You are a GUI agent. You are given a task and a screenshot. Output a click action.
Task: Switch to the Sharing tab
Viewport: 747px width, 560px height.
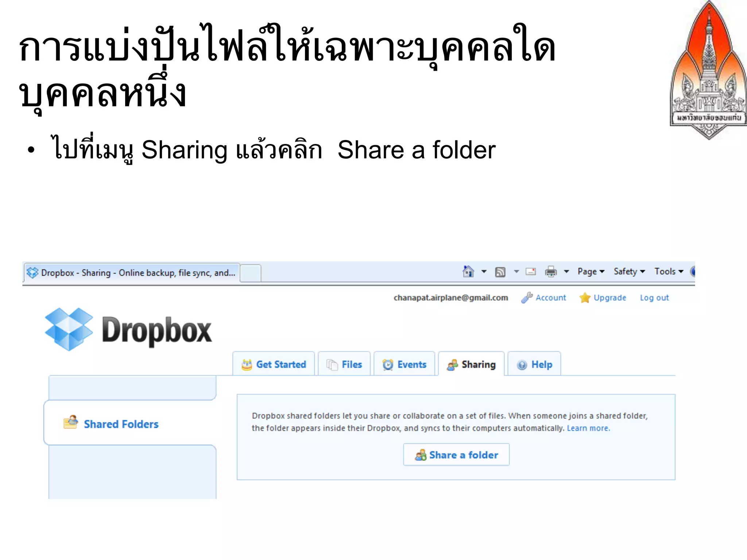pyautogui.click(x=471, y=364)
